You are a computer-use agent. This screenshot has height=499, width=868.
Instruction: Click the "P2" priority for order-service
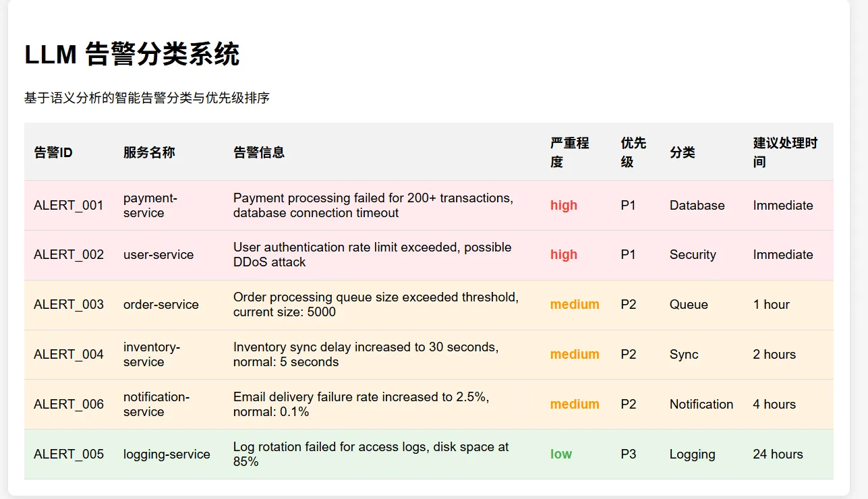629,305
